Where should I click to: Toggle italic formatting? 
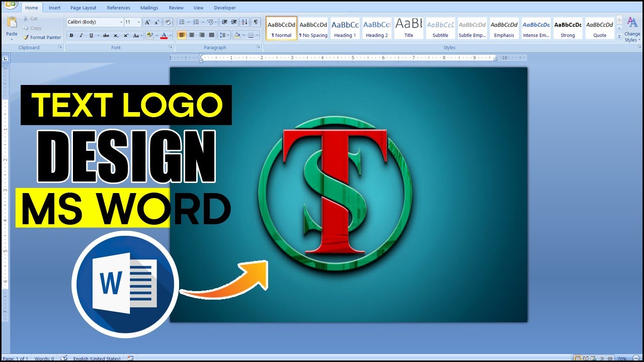81,35
